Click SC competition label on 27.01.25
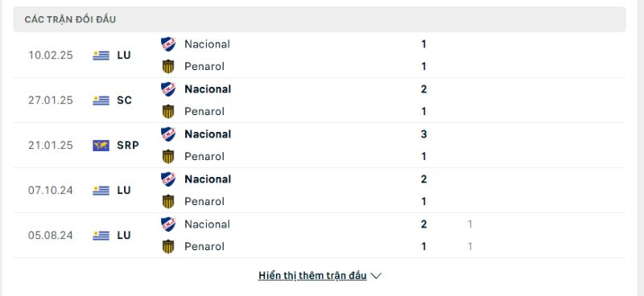Screen dimensions: 644x296 [x=124, y=101]
